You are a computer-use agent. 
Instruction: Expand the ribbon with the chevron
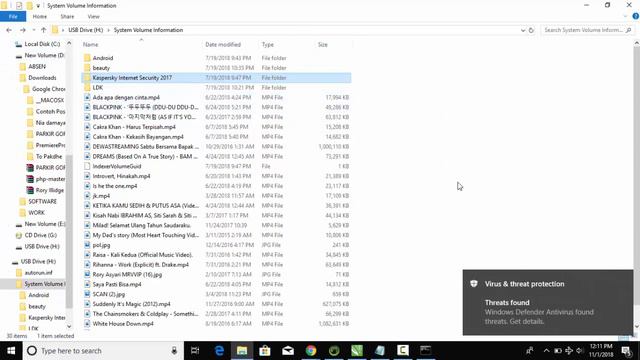(625, 17)
